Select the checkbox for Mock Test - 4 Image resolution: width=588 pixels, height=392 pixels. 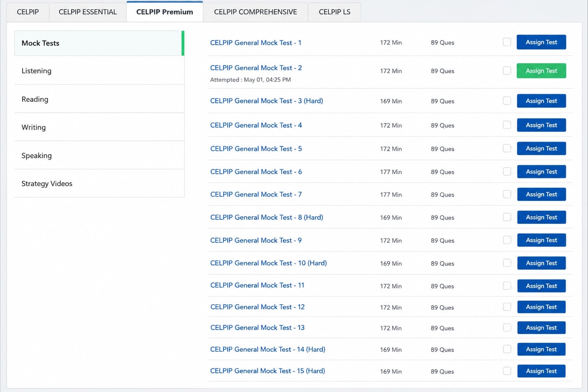click(x=507, y=125)
